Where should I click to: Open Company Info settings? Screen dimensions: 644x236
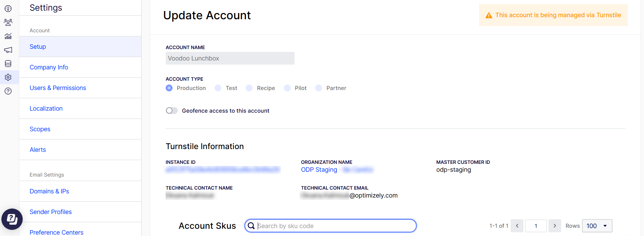(x=49, y=67)
